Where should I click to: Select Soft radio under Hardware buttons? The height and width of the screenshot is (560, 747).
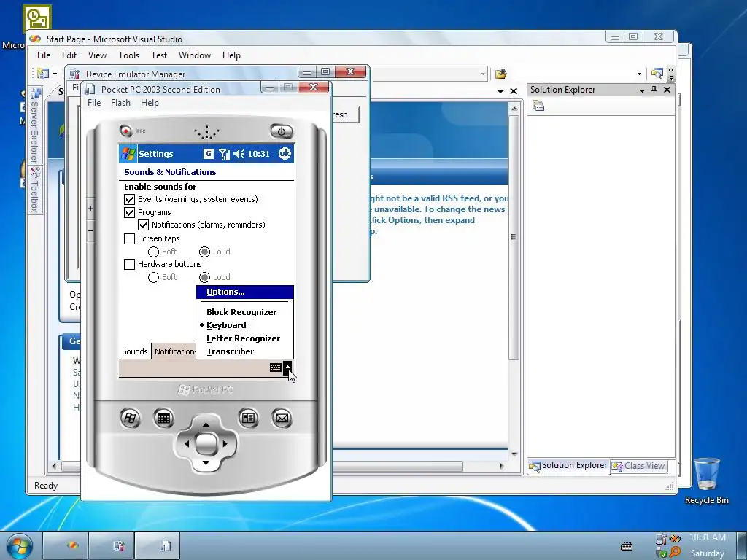[153, 277]
